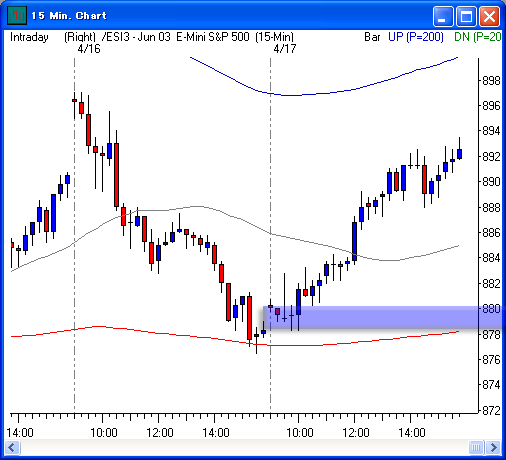Image resolution: width=506 pixels, height=460 pixels.
Task: Click the blue 'UP (P=200)' legend
Action: (x=416, y=37)
